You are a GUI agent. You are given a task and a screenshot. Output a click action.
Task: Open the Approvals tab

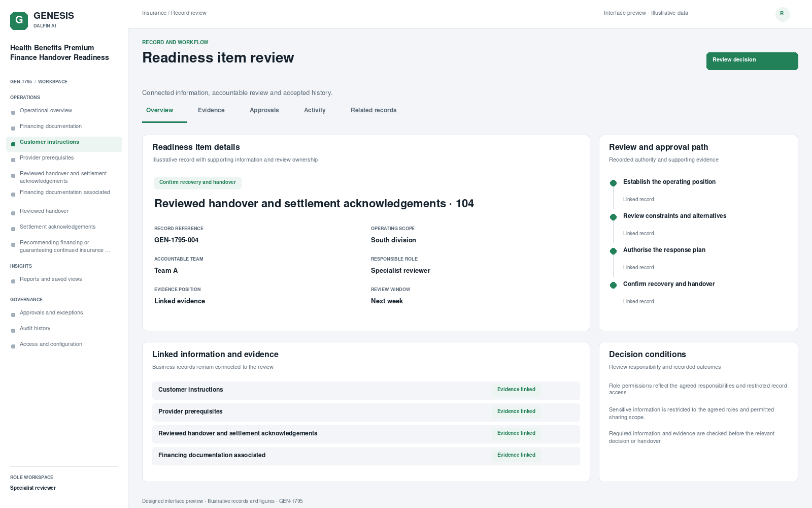coord(264,110)
